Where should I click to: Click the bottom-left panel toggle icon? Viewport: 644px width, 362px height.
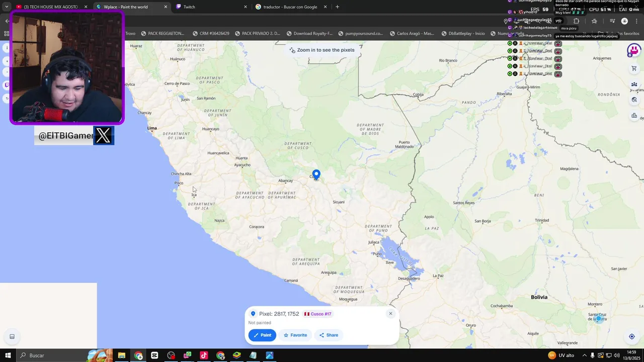coord(12,336)
